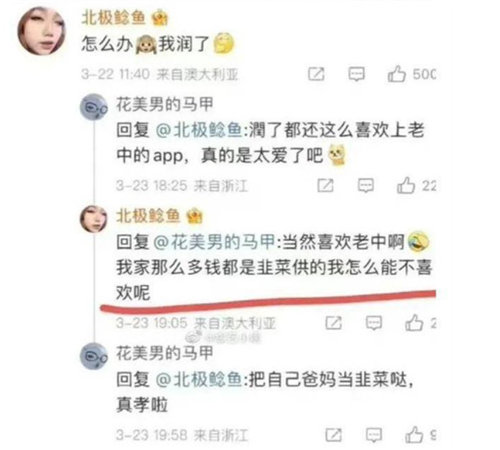Viewport: 500px width, 450px height.
Task: Forward the comment posted 3-23 18:25
Action: 325,186
